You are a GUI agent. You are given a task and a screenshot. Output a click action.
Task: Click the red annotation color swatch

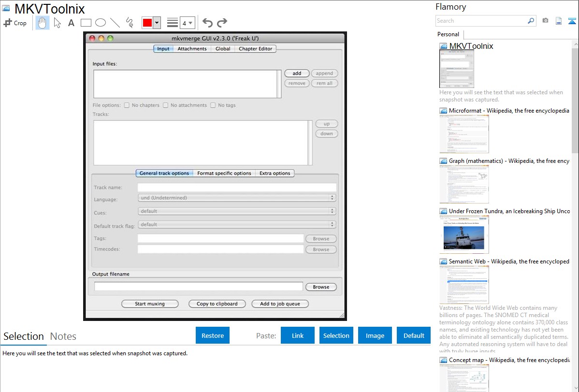[x=147, y=23]
